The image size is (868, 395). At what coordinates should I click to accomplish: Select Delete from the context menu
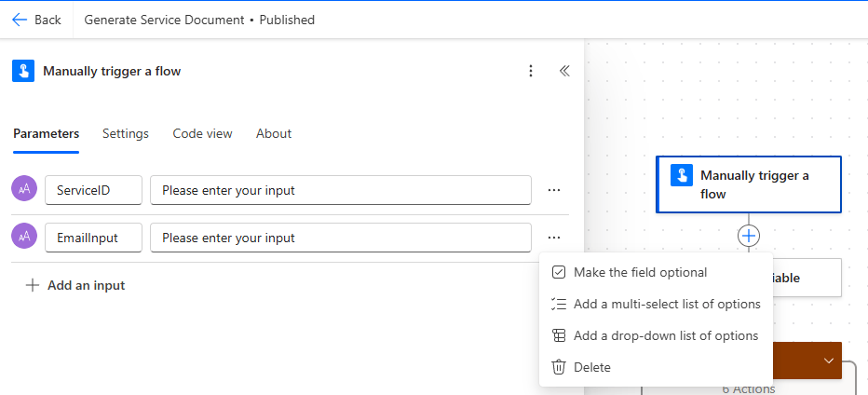coord(591,367)
